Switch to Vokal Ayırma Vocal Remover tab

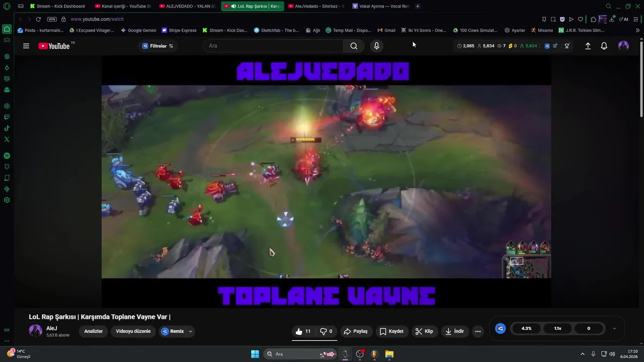381,6
